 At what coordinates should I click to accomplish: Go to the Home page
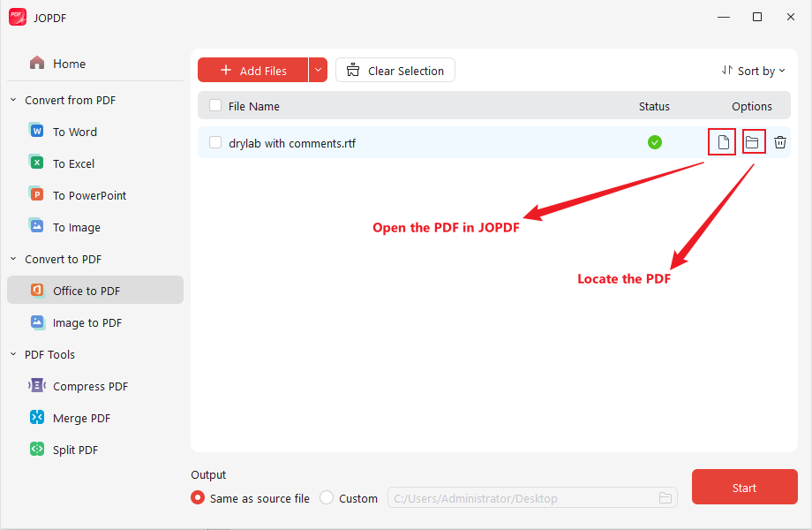[71, 64]
